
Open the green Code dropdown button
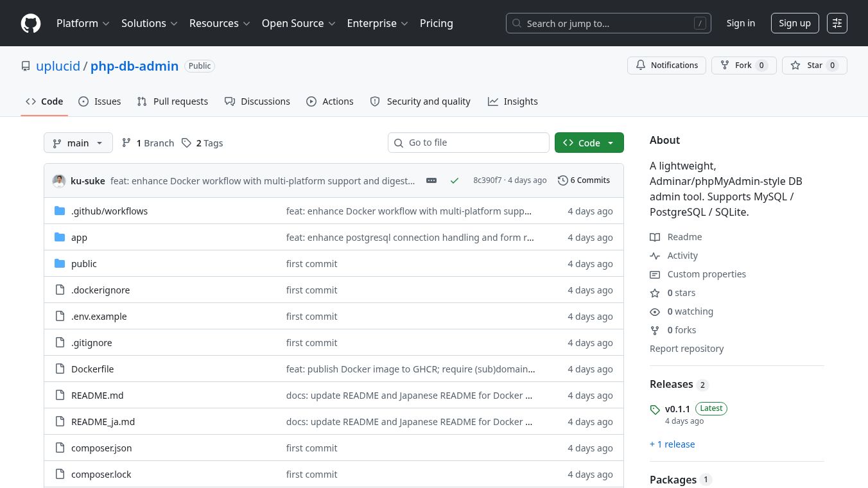[589, 143]
